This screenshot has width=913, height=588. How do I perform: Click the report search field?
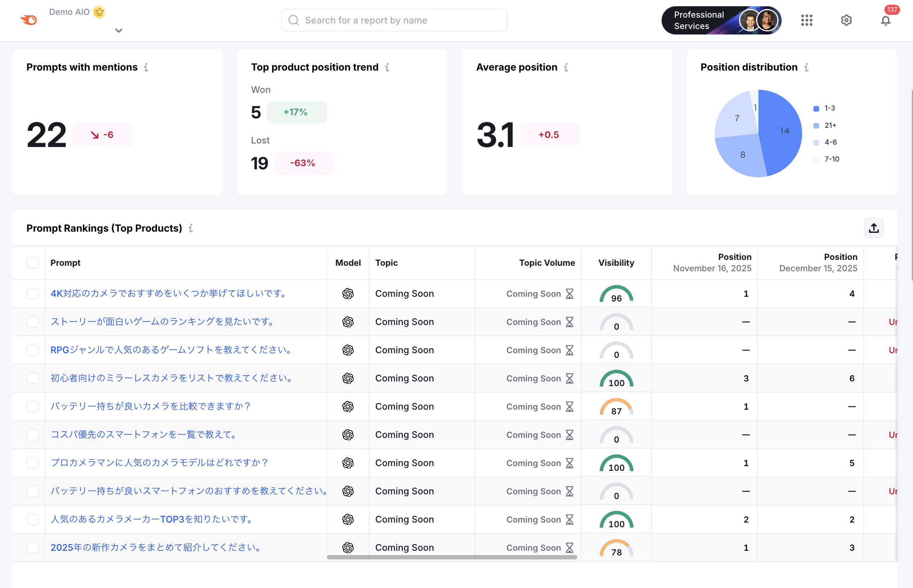click(x=394, y=20)
